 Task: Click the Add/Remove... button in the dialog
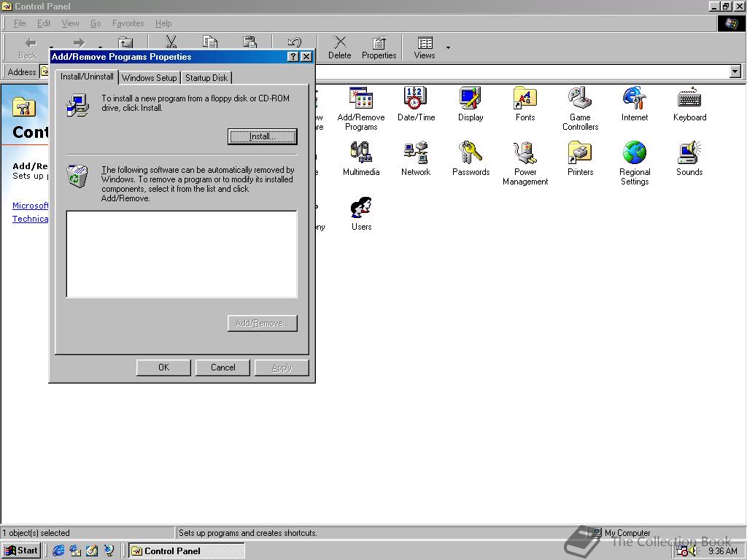pos(262,323)
